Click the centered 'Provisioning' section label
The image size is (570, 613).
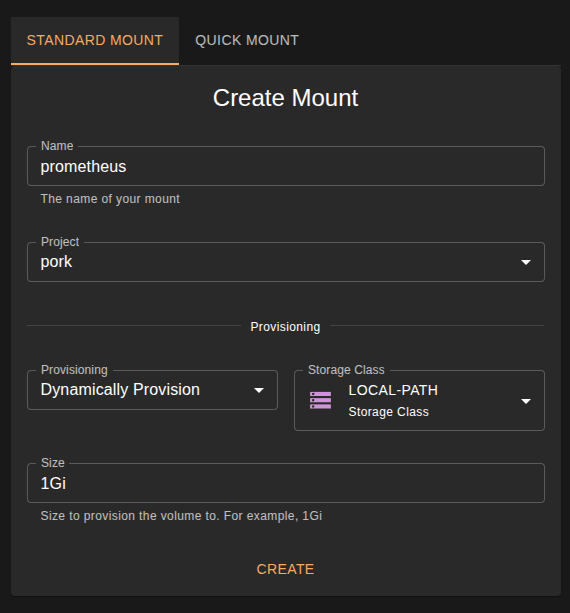tap(285, 327)
